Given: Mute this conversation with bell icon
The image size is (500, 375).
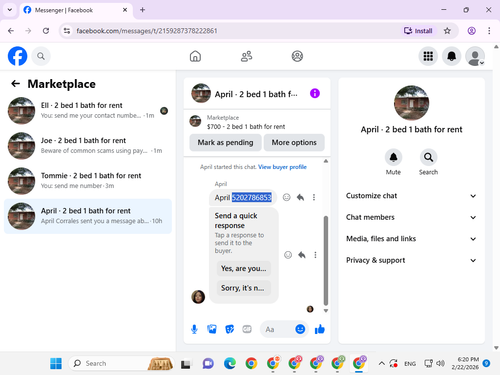Looking at the screenshot, I should click(393, 157).
